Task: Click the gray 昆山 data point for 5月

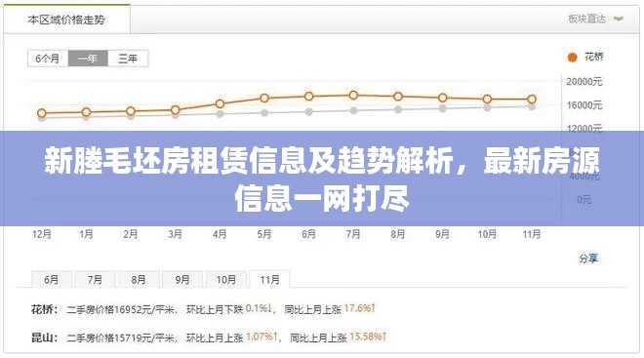Action: [264, 112]
